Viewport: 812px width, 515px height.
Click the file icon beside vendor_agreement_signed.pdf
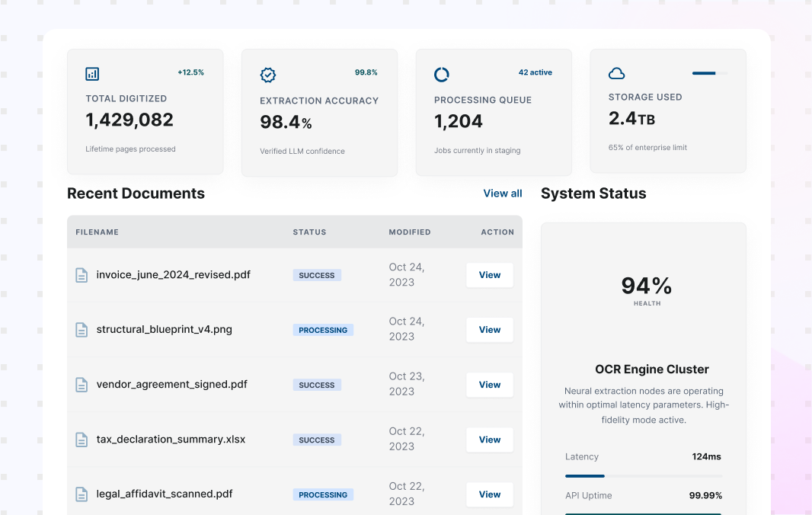[82, 385]
